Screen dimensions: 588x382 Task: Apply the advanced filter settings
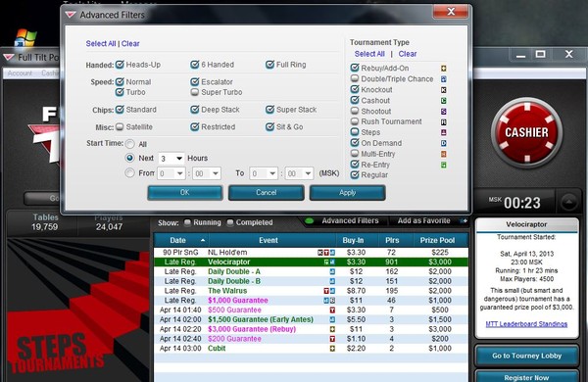coord(347,193)
